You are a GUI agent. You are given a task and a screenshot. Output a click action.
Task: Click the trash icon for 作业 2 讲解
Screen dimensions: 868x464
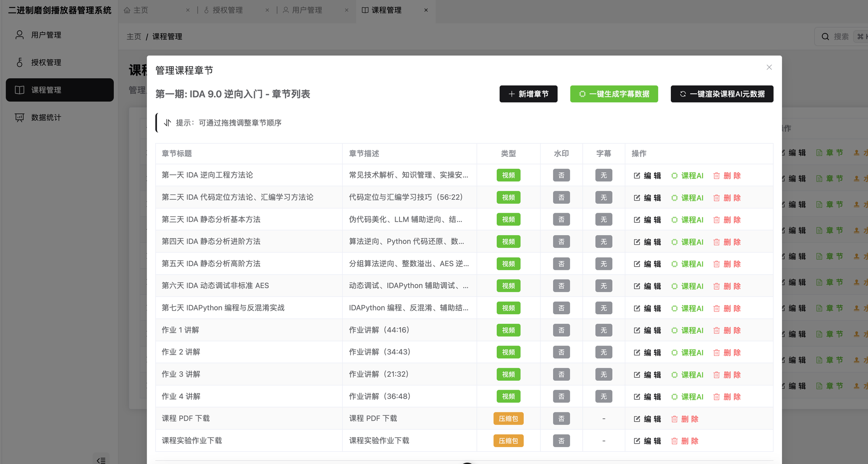[716, 352]
